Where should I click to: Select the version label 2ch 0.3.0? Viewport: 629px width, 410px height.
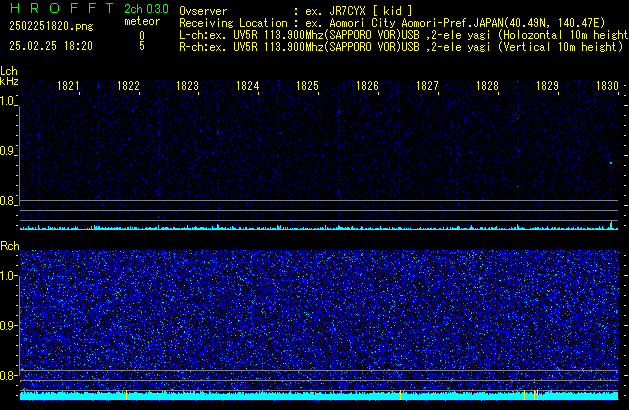[146, 9]
